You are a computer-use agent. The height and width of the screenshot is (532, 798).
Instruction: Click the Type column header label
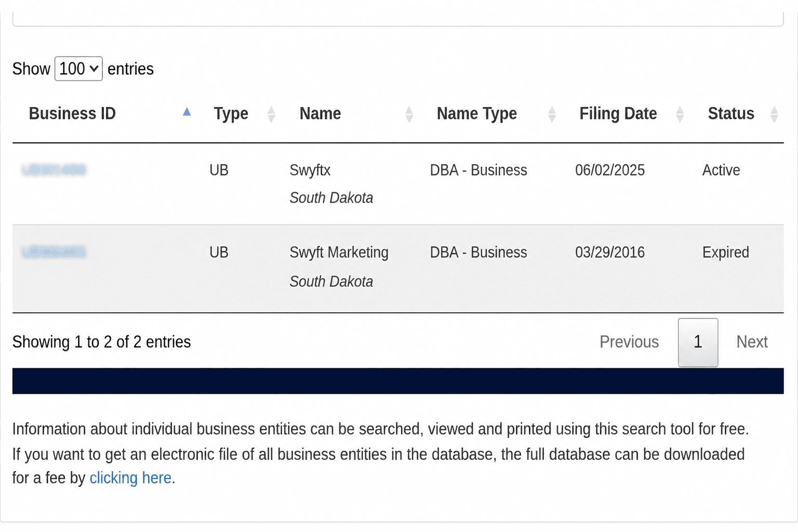231,114
